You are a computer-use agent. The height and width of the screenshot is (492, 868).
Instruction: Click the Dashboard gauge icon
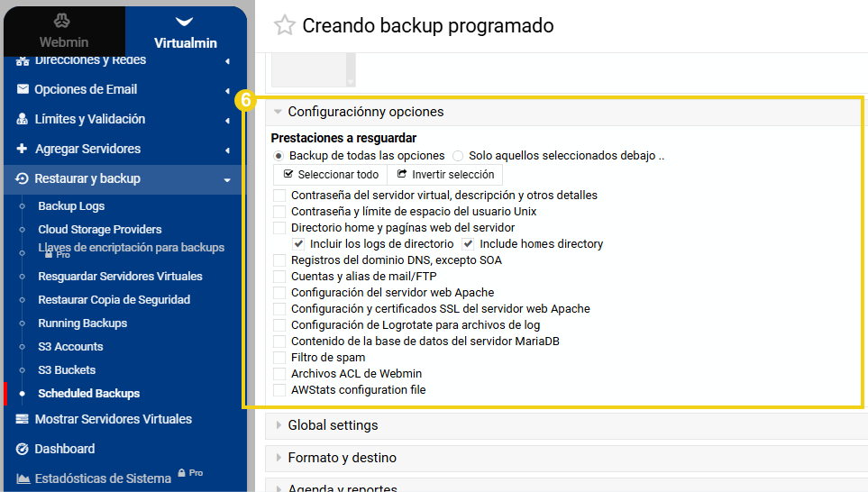pos(23,449)
